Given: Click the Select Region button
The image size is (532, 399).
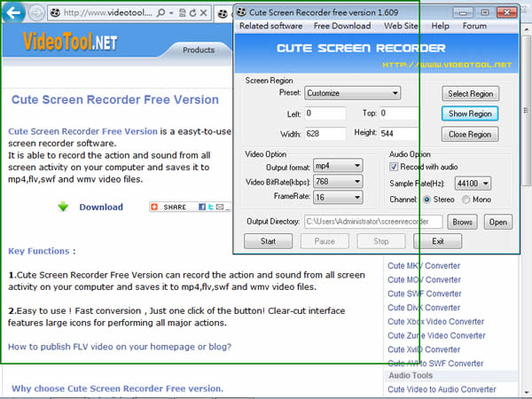Looking at the screenshot, I should [x=470, y=94].
